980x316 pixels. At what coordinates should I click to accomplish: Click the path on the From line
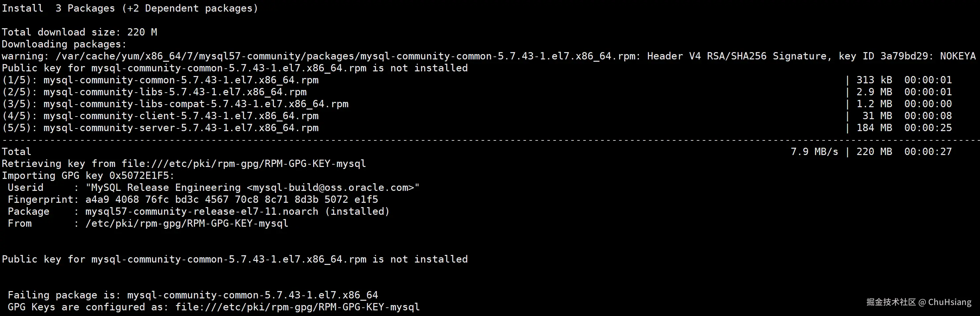coord(186,223)
